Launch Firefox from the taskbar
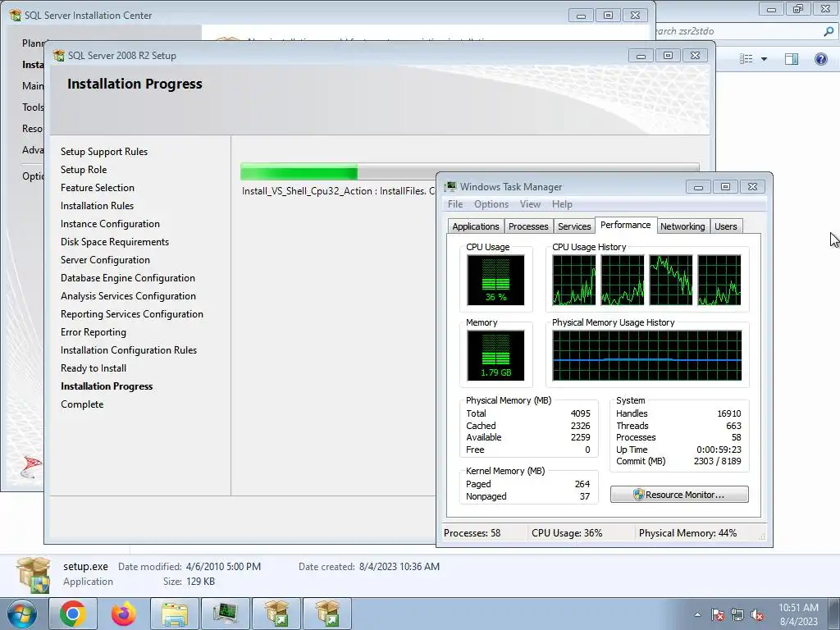The height and width of the screenshot is (630, 840). (124, 614)
